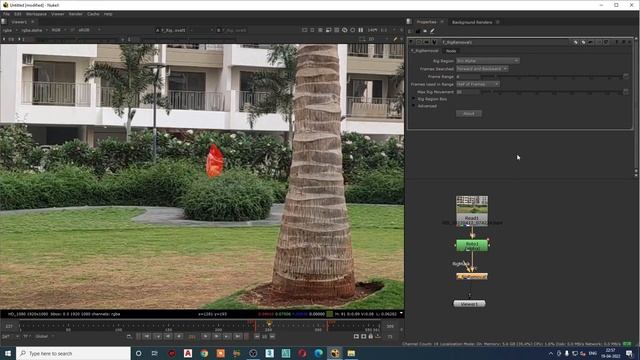This screenshot has height=360, width=640.
Task: Open File Explorer from the taskbar
Action: point(351,353)
